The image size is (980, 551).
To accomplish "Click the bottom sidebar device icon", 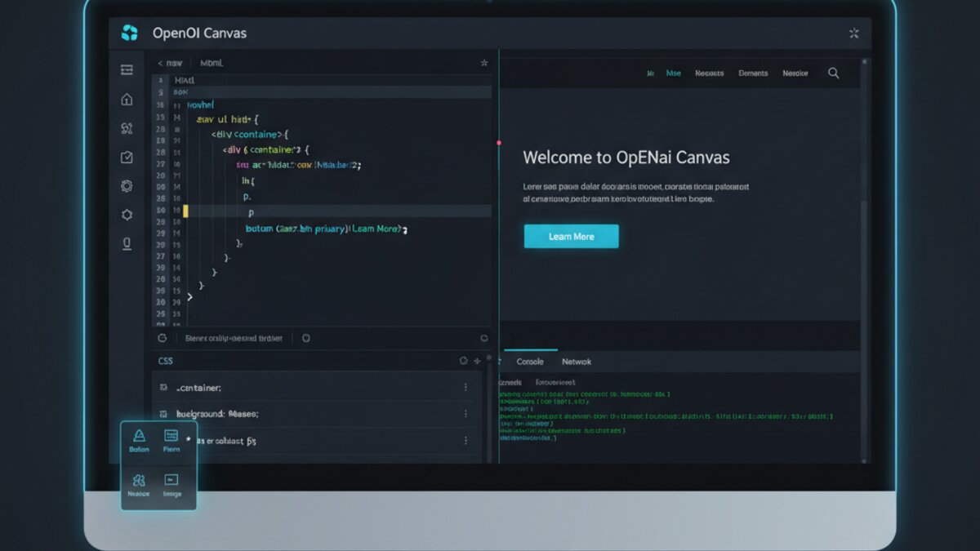I will coord(127,243).
